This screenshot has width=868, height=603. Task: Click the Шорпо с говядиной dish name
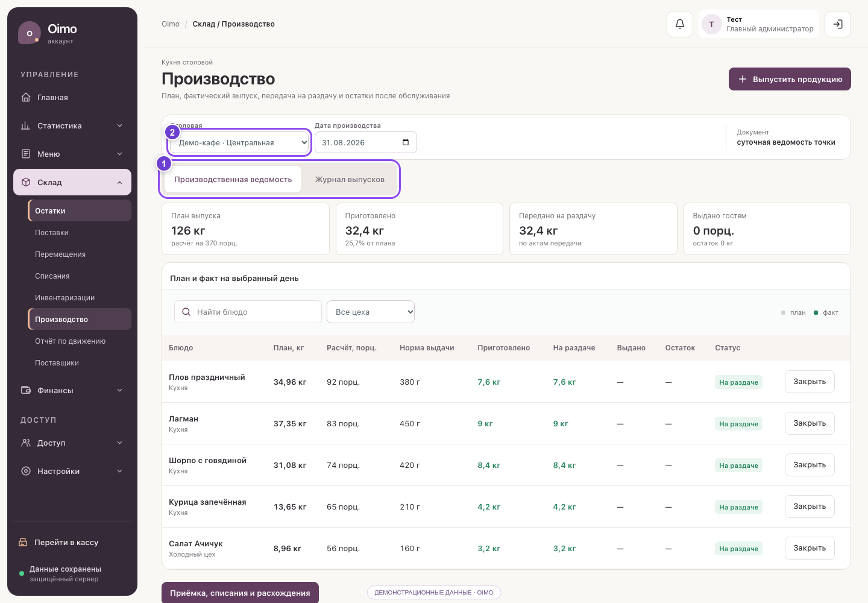tap(207, 460)
